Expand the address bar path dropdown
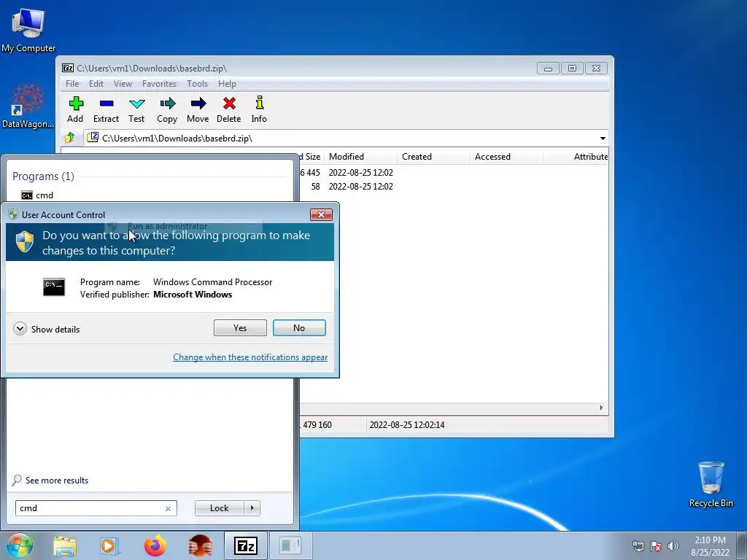Screen dimensions: 747x560 (x=603, y=139)
